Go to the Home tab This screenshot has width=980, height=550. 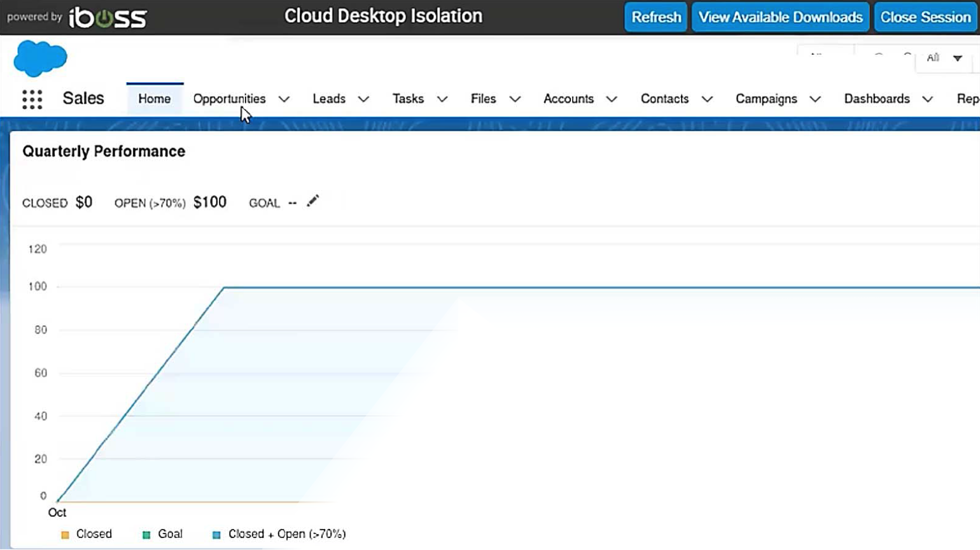155,99
